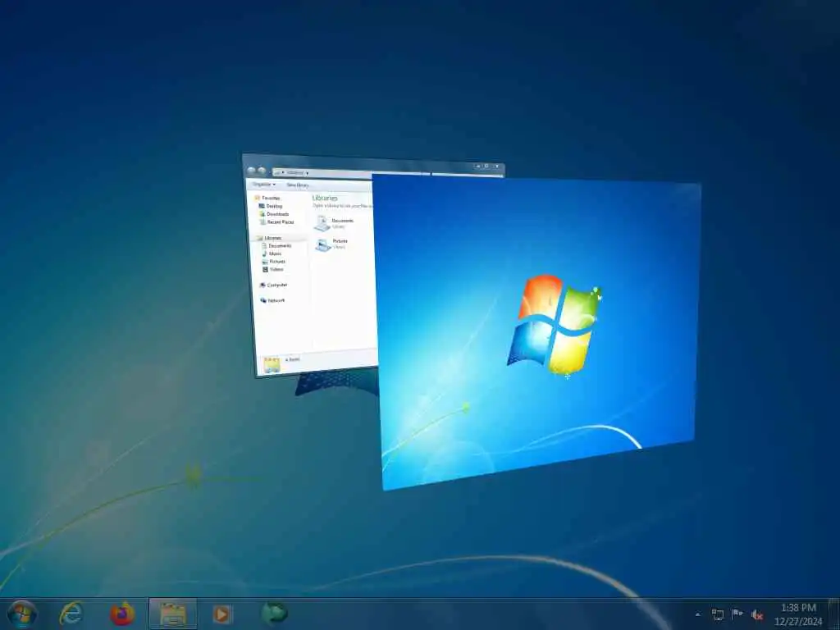Select Videos under Libraries in navigation tree
The image size is (840, 630).
272,269
